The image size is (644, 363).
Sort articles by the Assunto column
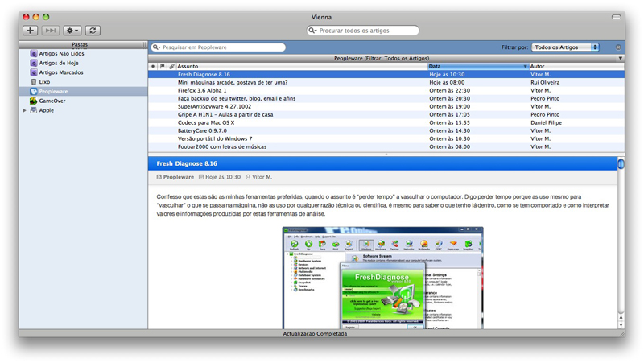click(x=302, y=66)
